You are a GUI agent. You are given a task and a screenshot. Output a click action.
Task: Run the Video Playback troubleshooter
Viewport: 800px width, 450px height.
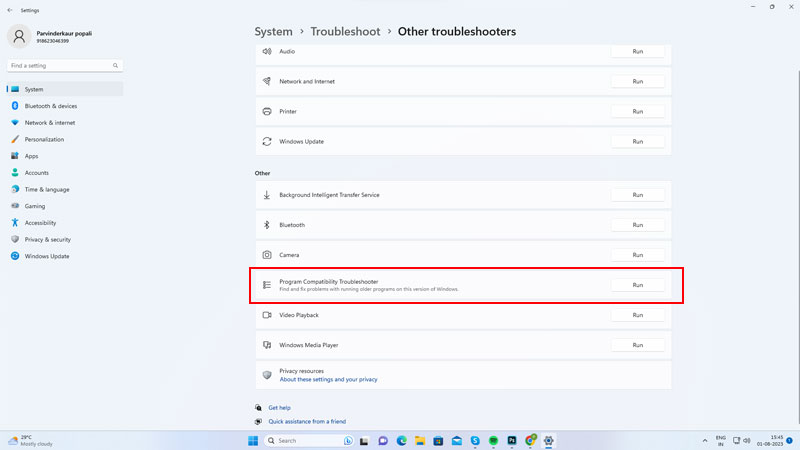point(638,315)
